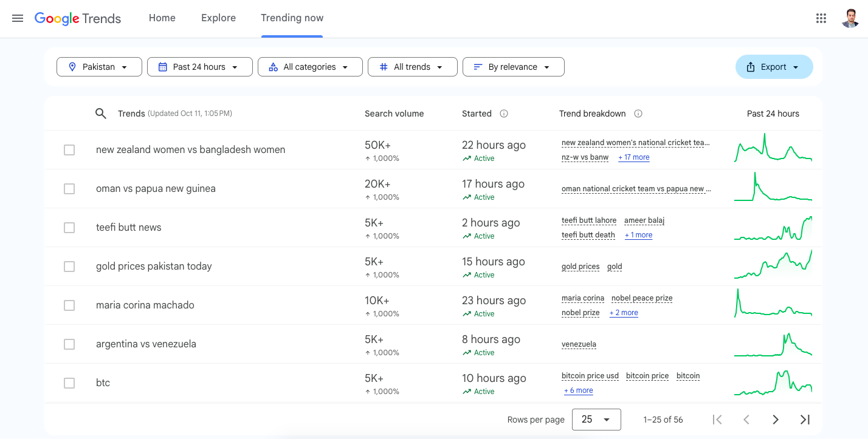Screen dimensions: 868x439
Task: Select the Trending now tab
Action: tap(292, 18)
